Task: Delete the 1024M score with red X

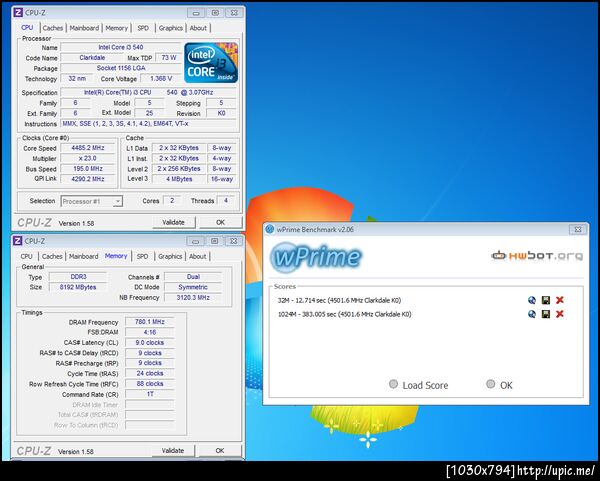Action: pos(559,314)
